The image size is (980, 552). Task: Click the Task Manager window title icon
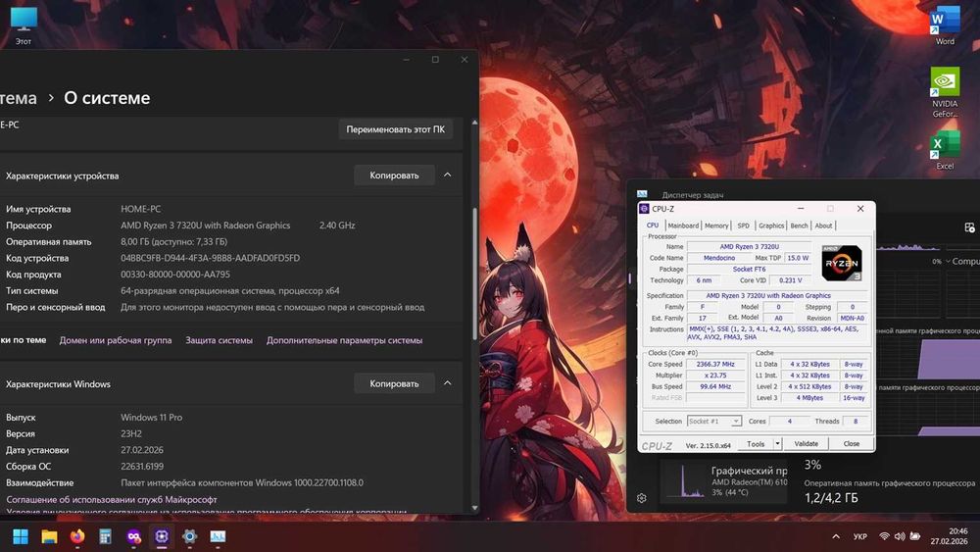point(642,194)
